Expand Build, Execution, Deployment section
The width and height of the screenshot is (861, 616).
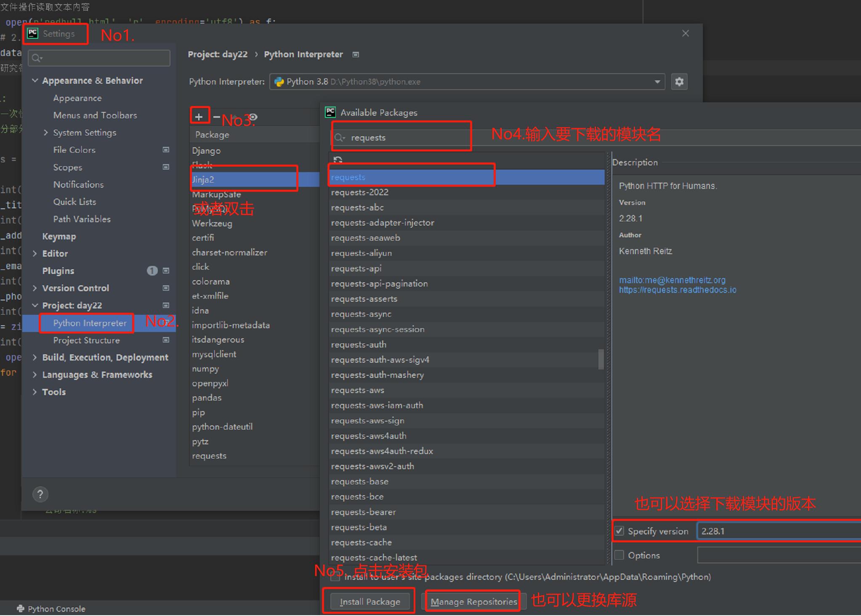point(35,357)
